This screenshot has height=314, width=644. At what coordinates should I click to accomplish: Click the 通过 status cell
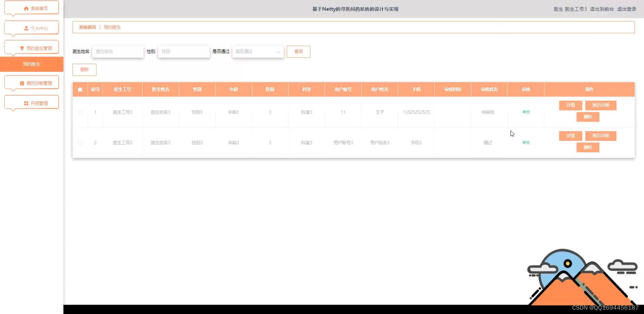[x=488, y=143]
